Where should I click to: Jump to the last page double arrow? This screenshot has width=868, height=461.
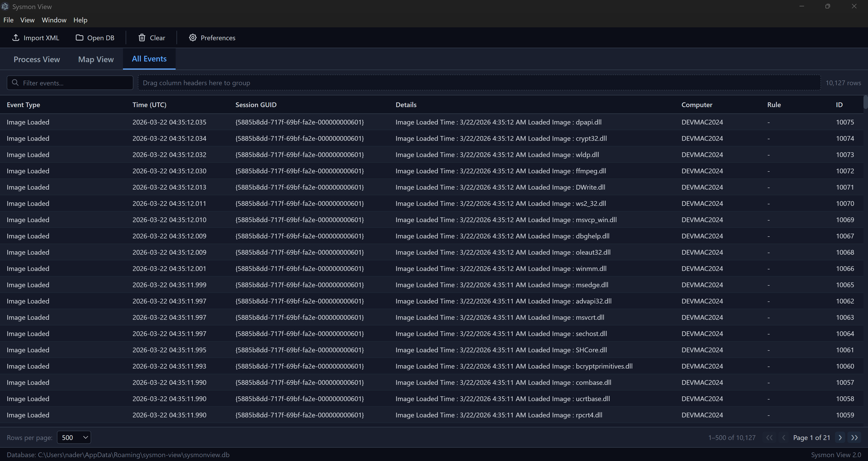pos(854,437)
